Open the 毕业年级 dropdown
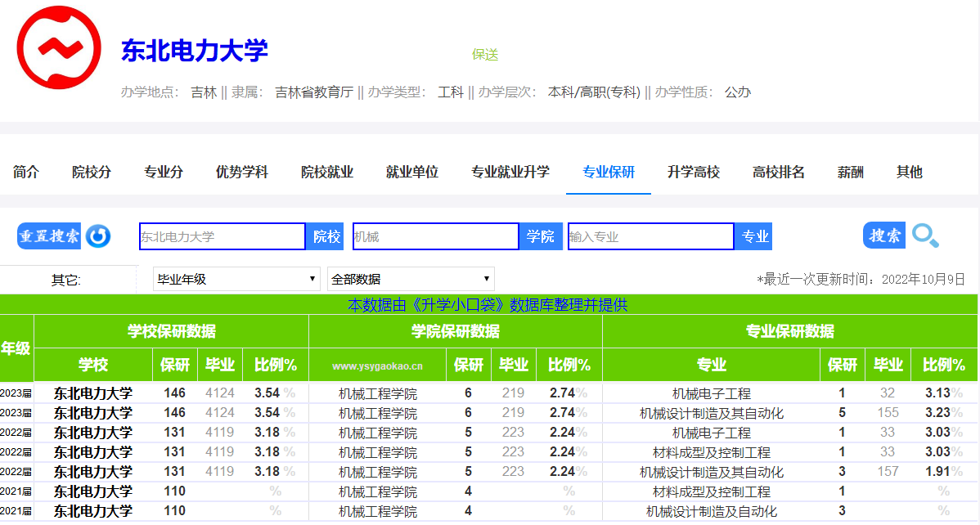Screen dimensions: 980x525 coord(236,279)
